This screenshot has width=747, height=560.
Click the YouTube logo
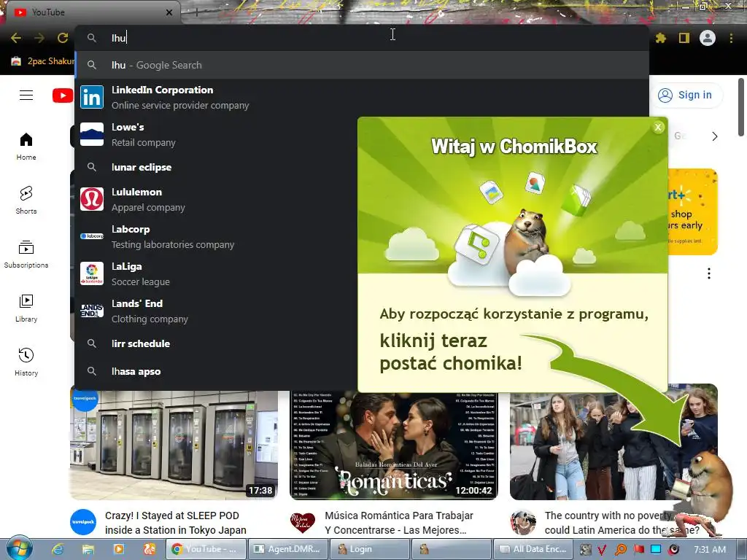[x=63, y=96]
